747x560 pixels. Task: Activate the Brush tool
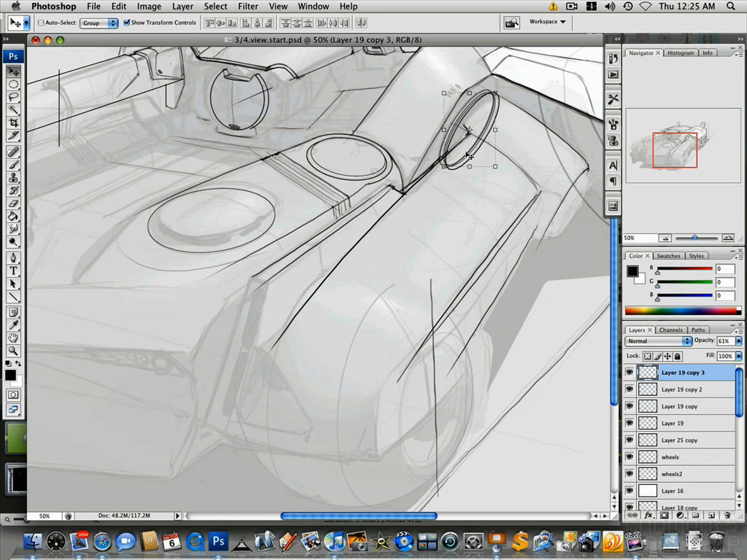(13, 165)
